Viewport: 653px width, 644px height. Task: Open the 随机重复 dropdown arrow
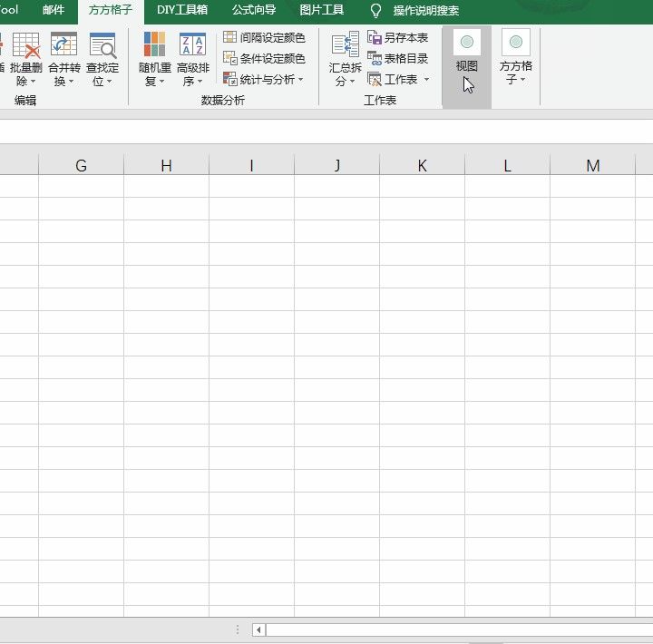tap(161, 82)
